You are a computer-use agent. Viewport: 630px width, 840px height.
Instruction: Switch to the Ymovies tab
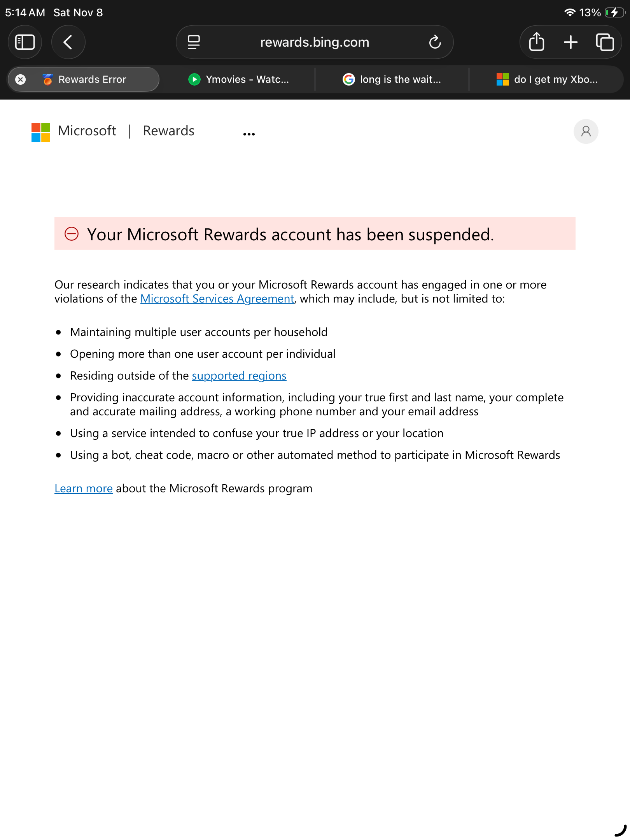(240, 79)
